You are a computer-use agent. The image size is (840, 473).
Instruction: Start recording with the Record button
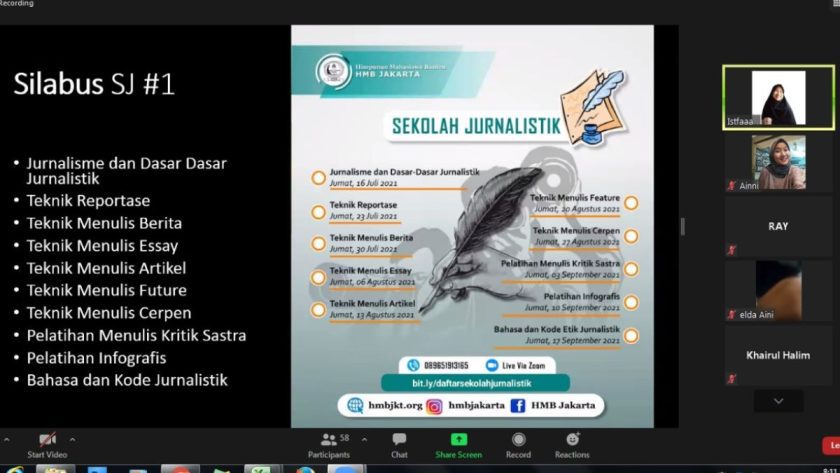tap(518, 440)
